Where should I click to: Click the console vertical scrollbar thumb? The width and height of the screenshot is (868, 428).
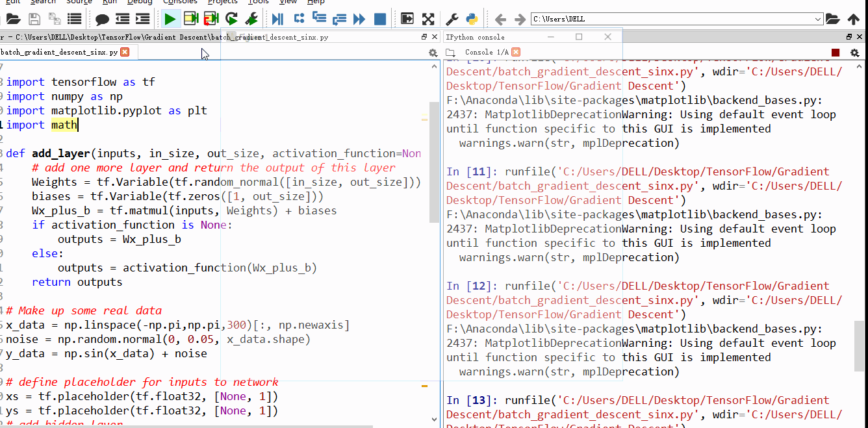point(860,345)
